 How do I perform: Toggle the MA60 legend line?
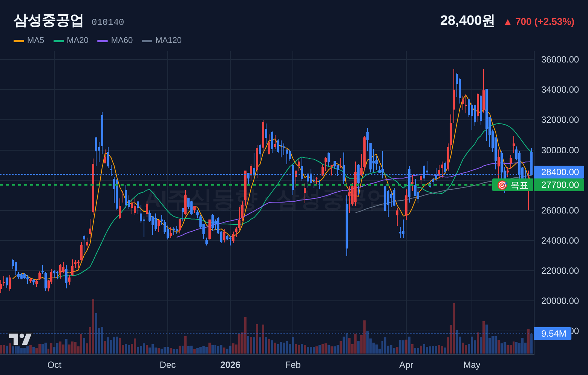[x=115, y=40]
